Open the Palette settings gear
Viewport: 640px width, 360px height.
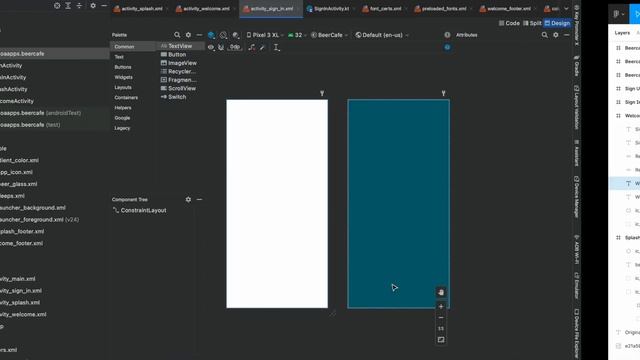click(x=188, y=35)
